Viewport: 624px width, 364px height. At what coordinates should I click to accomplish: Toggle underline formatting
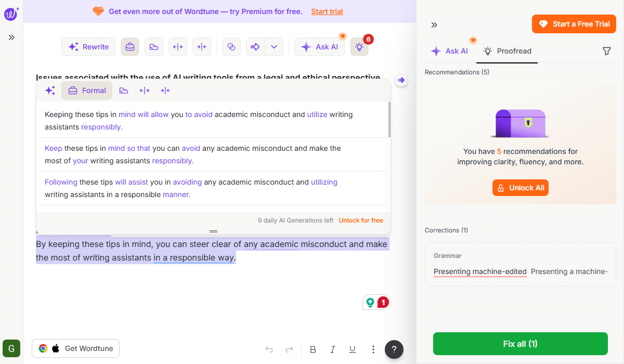(x=353, y=349)
